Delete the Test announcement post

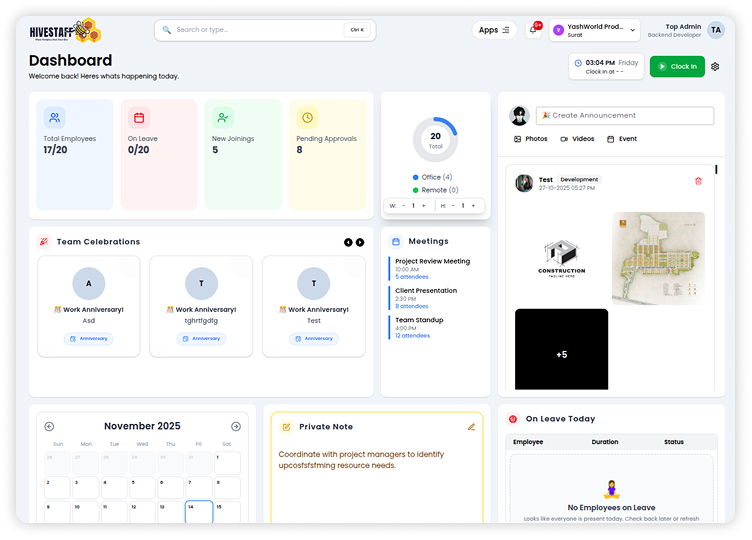[x=698, y=181]
